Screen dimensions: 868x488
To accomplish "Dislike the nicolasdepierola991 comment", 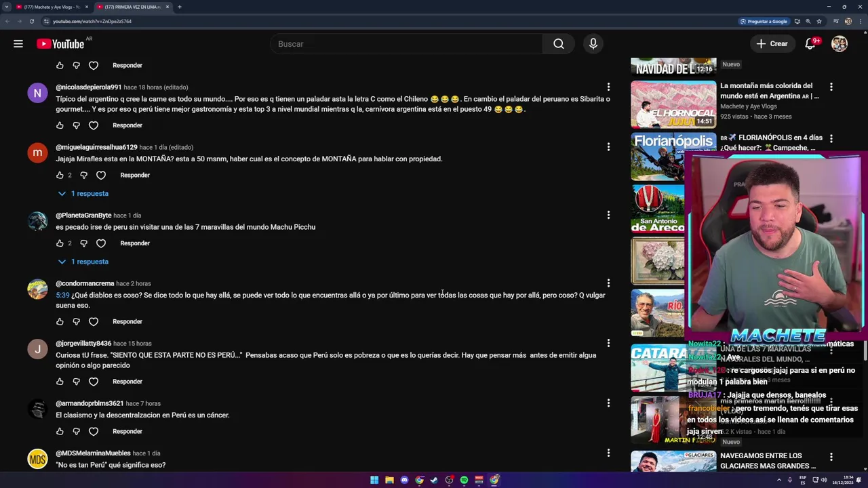I will click(x=76, y=125).
